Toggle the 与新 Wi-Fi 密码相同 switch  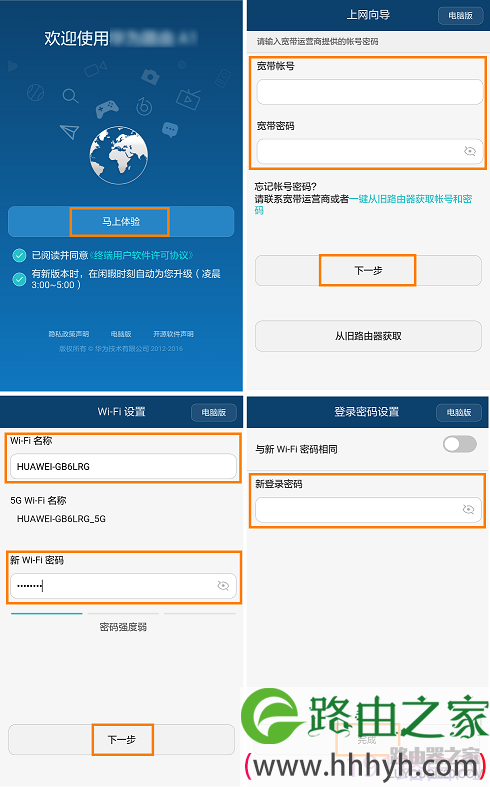pos(460,444)
